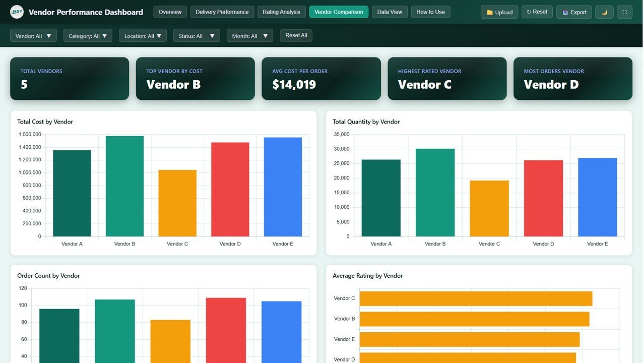Click the dashboard logo in the top left

pyautogui.click(x=17, y=11)
